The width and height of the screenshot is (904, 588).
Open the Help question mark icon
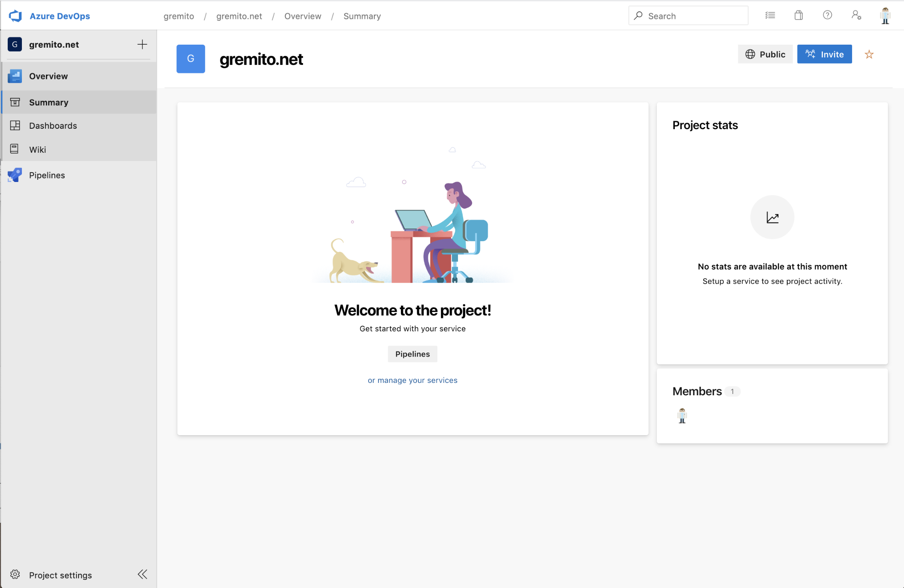[827, 15]
